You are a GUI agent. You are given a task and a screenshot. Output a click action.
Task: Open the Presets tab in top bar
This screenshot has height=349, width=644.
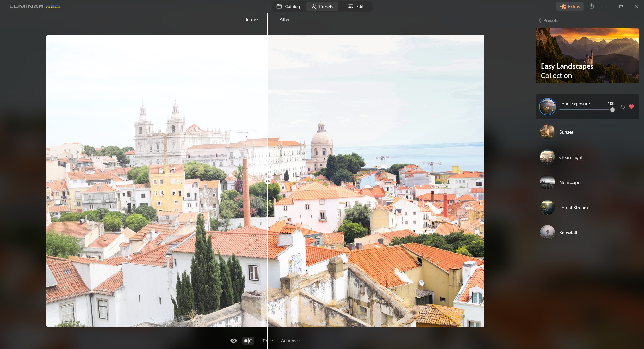pyautogui.click(x=322, y=6)
